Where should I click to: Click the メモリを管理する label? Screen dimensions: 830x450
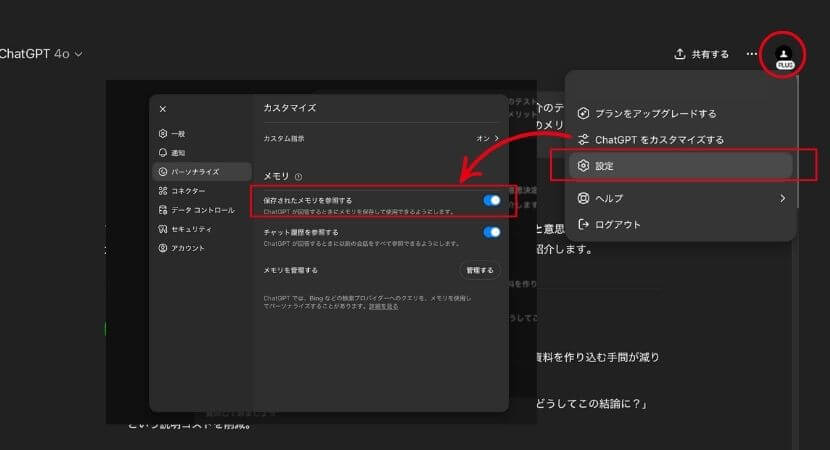(x=291, y=270)
